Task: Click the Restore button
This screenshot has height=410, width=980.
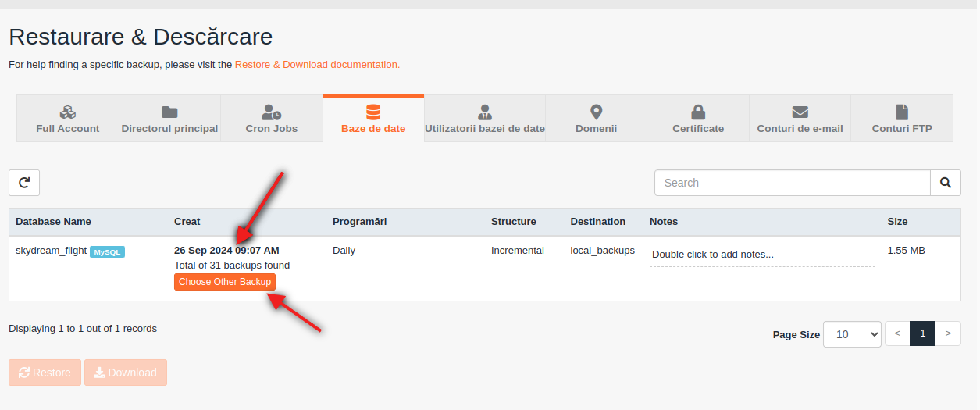Action: point(45,373)
